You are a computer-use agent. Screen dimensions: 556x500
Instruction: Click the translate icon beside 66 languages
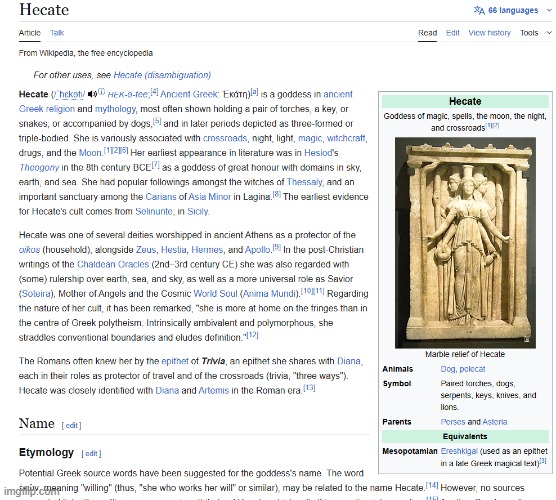tap(479, 10)
